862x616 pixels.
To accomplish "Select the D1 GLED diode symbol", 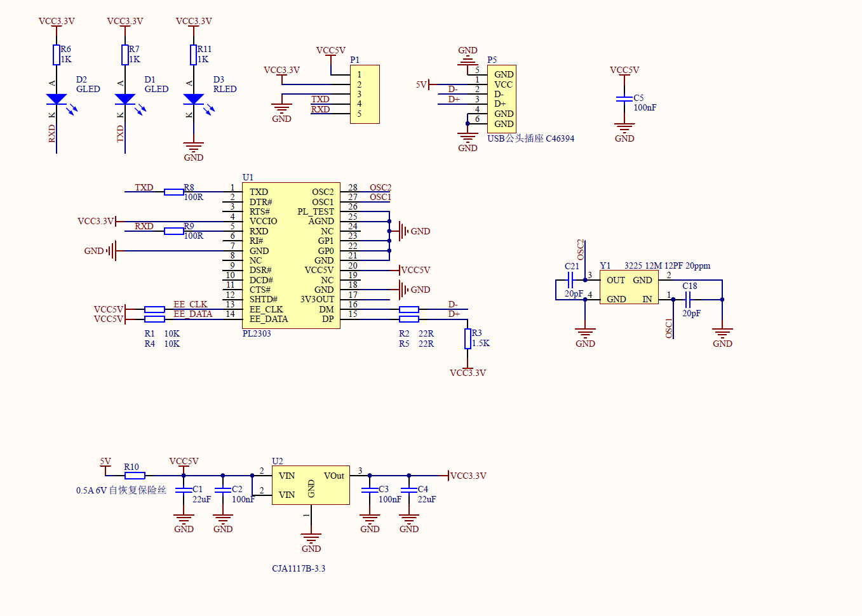I will pyautogui.click(x=125, y=99).
